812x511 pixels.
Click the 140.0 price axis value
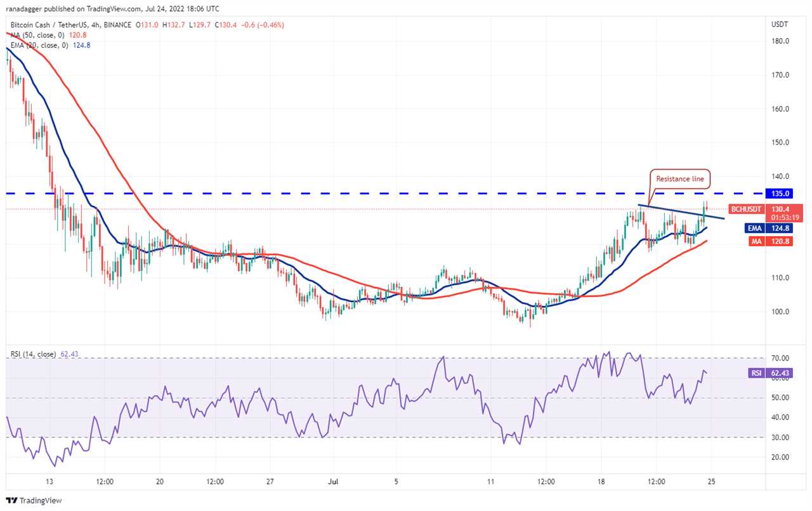[780, 176]
